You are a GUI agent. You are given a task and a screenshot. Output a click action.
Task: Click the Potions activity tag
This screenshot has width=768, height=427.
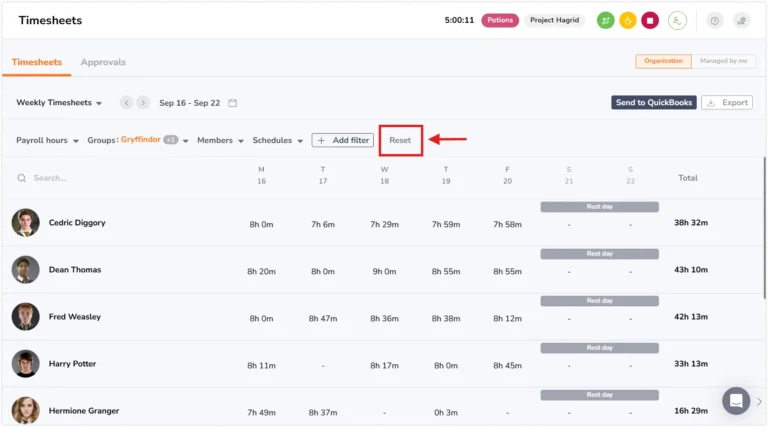click(x=500, y=20)
